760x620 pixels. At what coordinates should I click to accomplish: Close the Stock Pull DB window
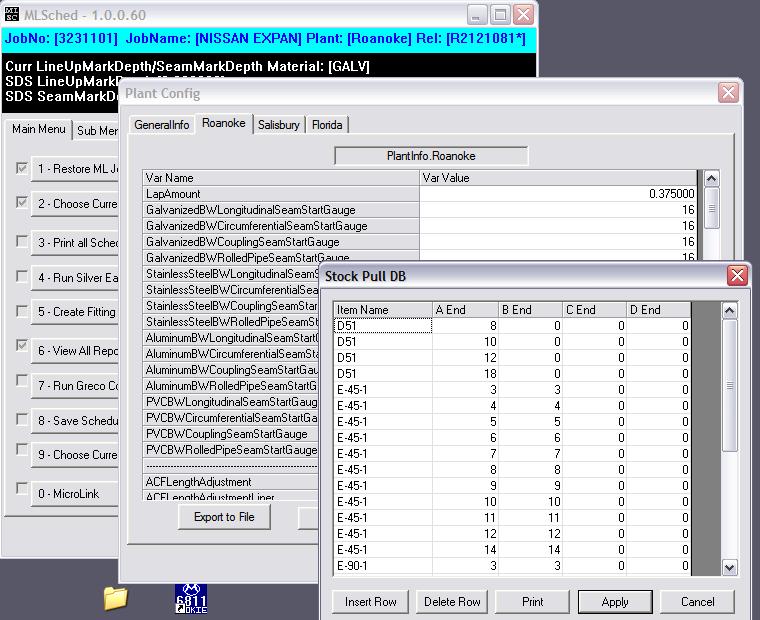click(x=737, y=275)
